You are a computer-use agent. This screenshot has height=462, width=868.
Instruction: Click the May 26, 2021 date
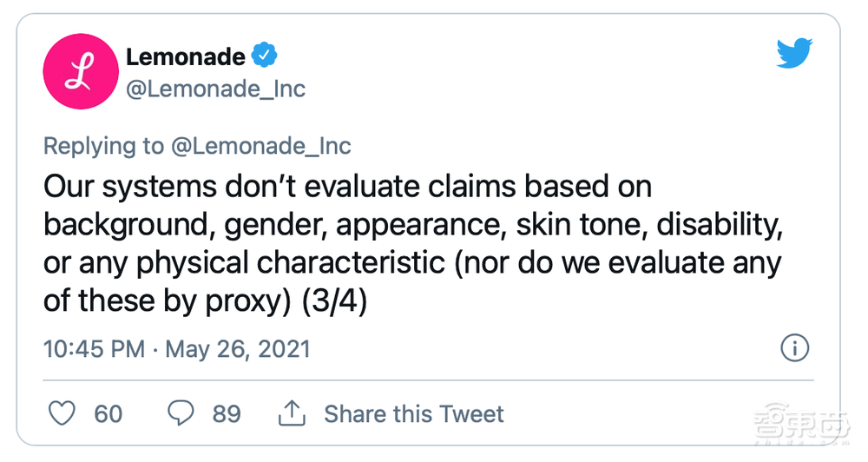click(237, 349)
